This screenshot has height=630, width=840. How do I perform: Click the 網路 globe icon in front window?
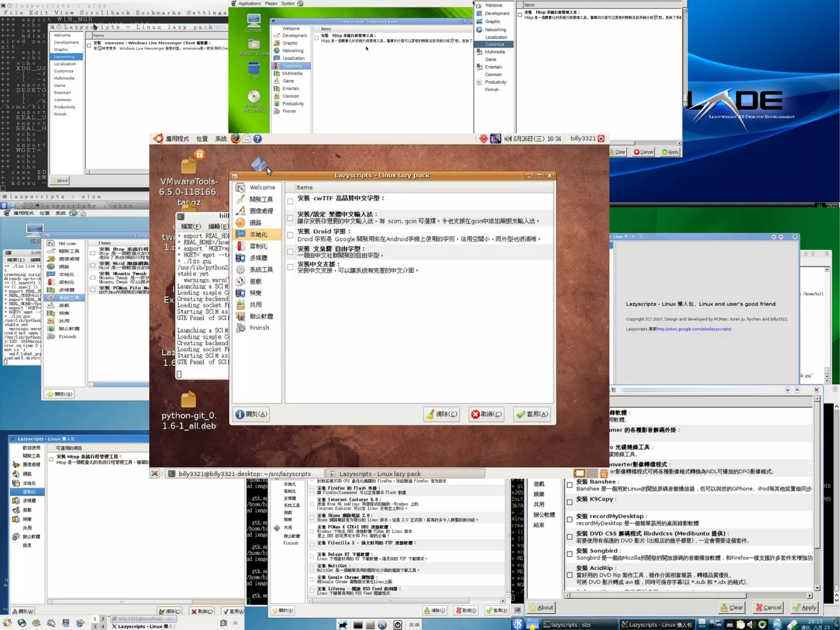241,222
